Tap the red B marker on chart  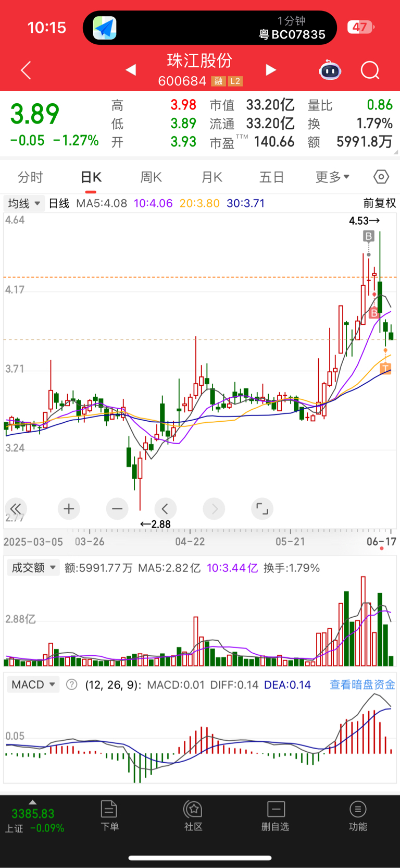[x=373, y=313]
